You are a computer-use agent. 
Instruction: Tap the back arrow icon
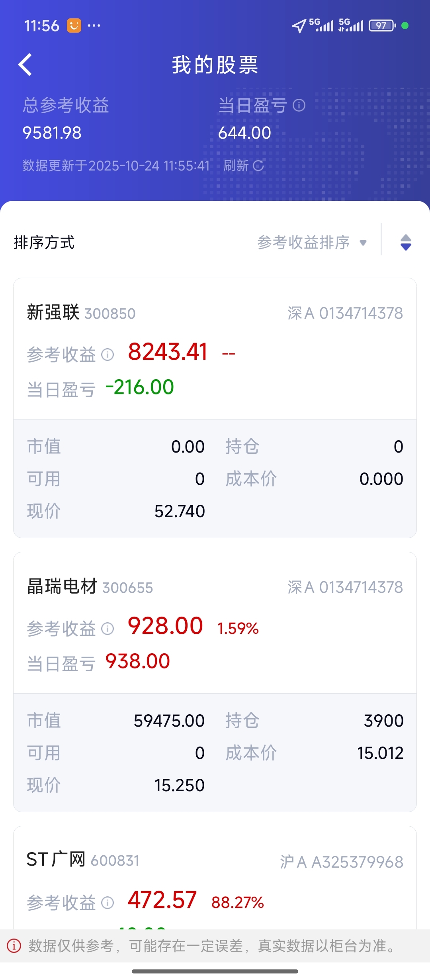(25, 65)
